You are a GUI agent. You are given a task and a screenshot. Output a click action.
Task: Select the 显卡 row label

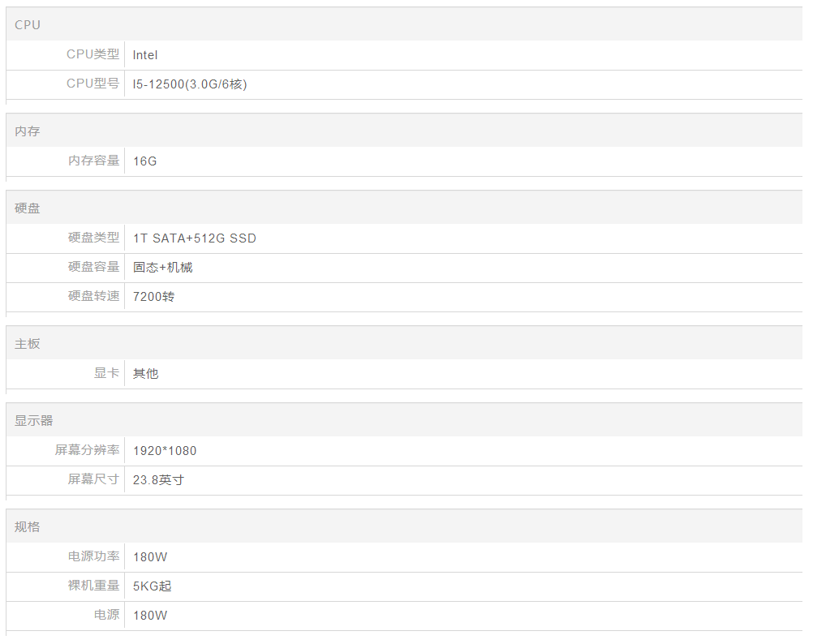point(106,374)
